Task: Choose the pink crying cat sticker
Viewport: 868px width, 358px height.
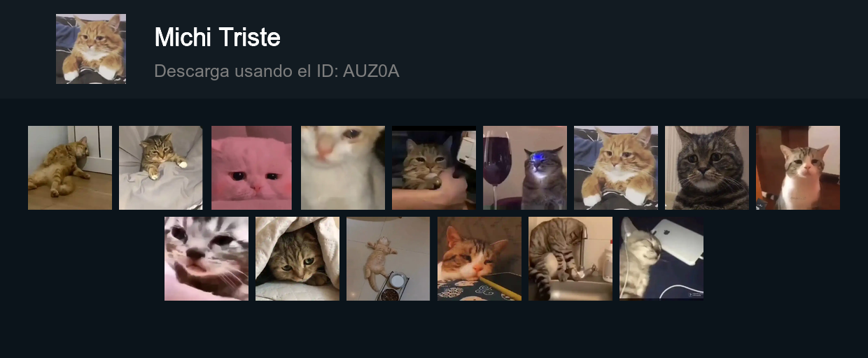Action: [252, 168]
